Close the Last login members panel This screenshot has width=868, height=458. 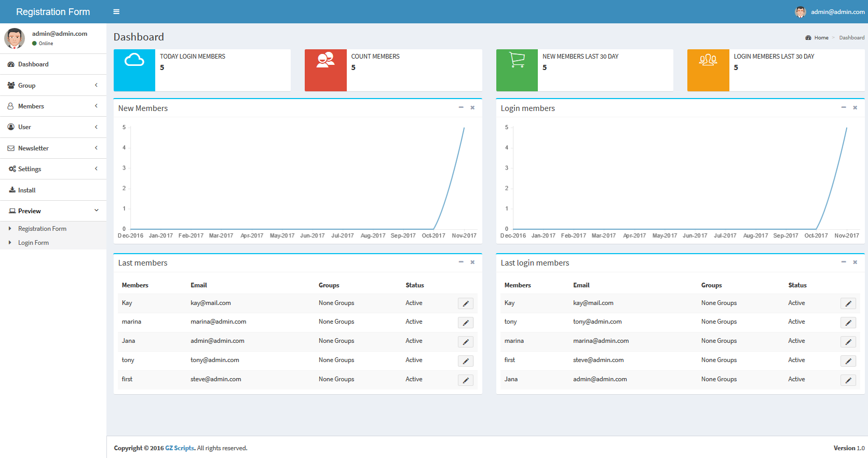point(855,262)
